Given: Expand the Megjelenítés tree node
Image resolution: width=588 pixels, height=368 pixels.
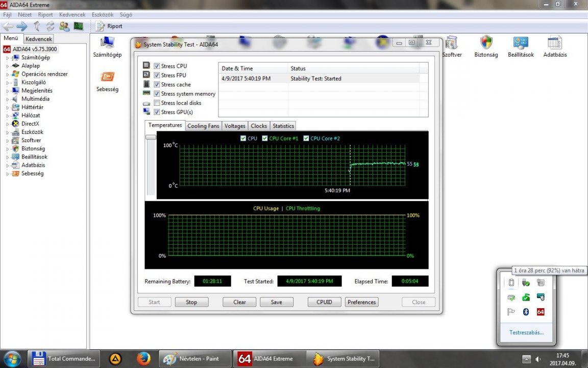Looking at the screenshot, I should point(7,91).
